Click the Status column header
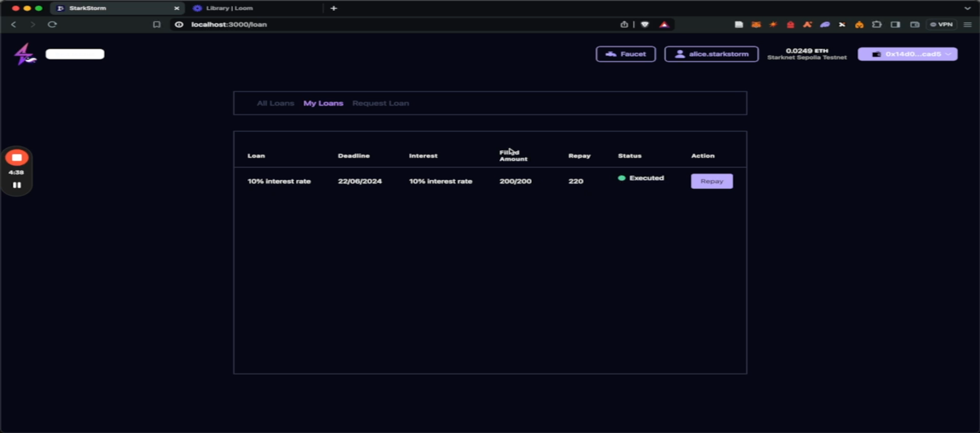 (x=629, y=156)
